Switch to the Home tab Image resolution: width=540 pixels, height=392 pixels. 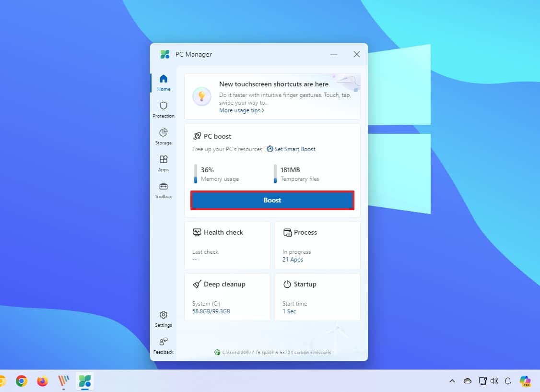[164, 82]
